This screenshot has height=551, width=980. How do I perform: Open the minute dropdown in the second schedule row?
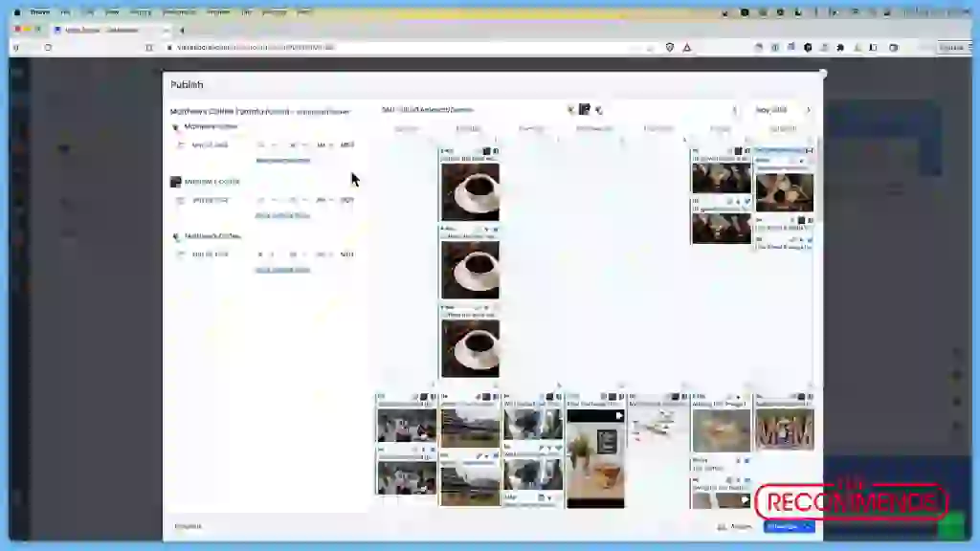[297, 201]
